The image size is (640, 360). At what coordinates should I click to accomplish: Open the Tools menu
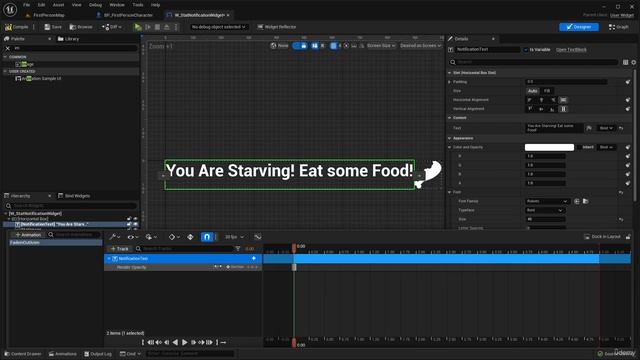(x=138, y=5)
